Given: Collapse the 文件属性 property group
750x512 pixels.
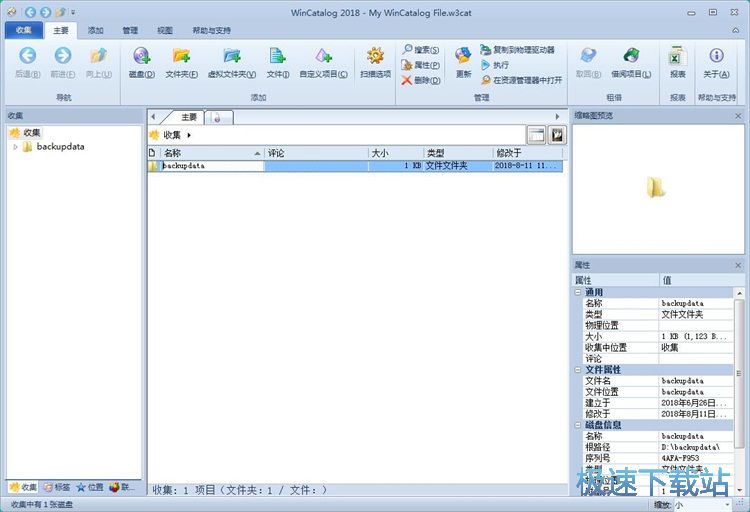Looking at the screenshot, I should pos(578,370).
